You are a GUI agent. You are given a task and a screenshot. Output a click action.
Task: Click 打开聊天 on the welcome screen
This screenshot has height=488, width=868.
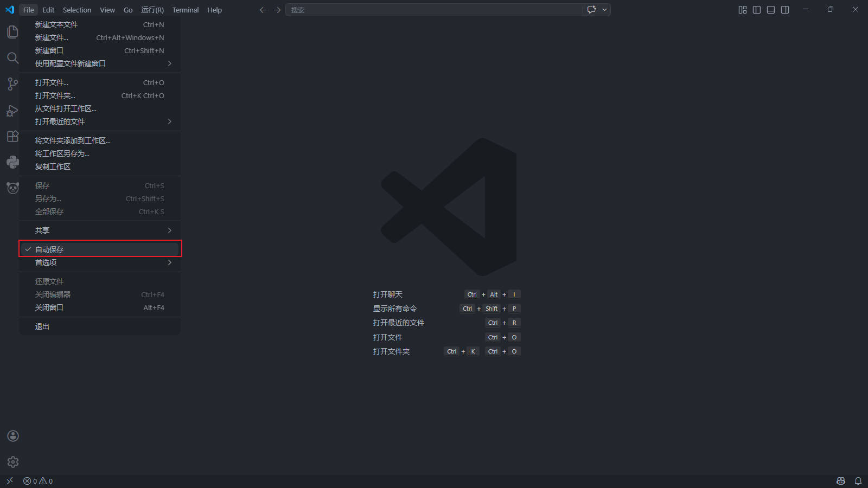pos(388,294)
